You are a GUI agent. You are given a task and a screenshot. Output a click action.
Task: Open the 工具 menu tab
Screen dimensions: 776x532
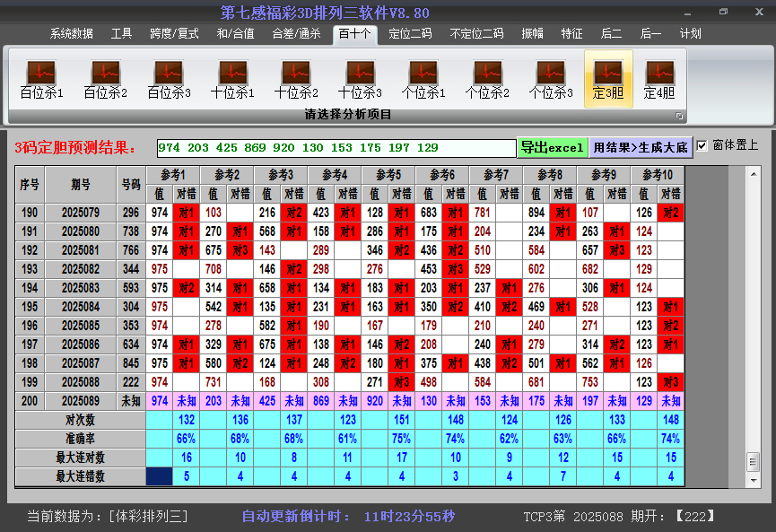(121, 34)
